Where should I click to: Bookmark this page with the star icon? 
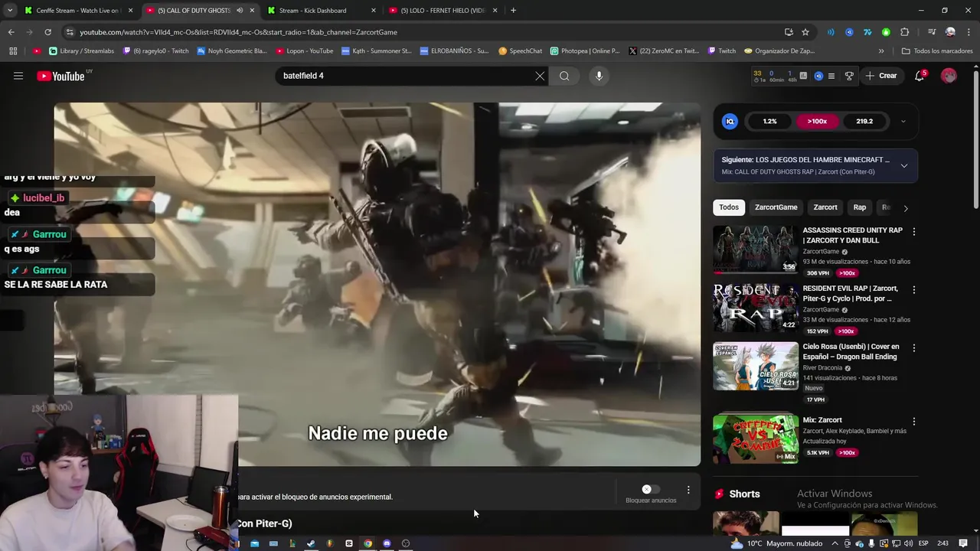pyautogui.click(x=805, y=32)
